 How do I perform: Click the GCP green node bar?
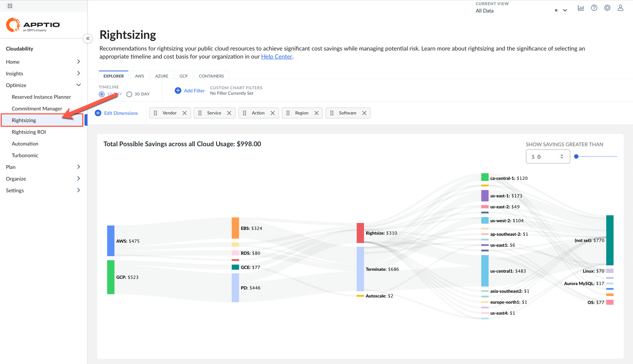(111, 277)
